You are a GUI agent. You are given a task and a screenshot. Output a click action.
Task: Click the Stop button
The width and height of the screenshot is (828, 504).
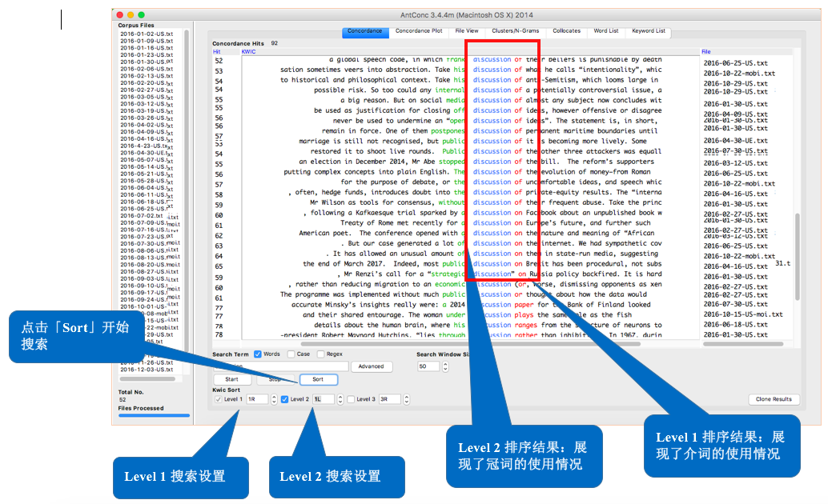[x=275, y=379]
